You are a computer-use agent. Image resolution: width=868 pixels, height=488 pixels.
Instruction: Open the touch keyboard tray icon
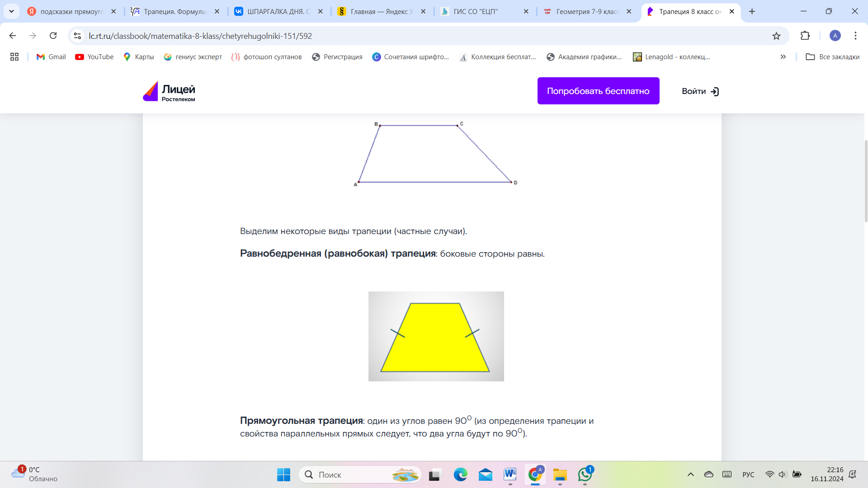pos(727,474)
